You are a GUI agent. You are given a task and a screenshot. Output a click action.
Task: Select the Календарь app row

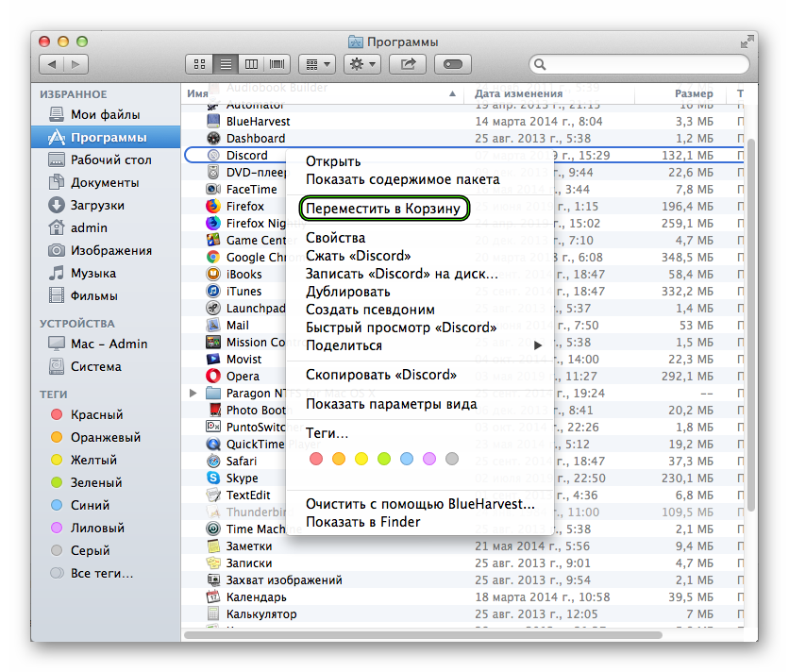(463, 597)
